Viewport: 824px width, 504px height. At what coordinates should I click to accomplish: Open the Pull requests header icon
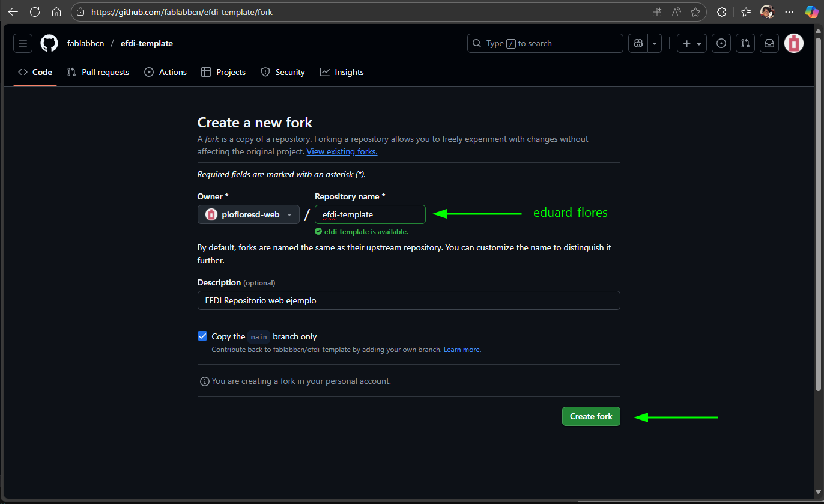(x=745, y=43)
